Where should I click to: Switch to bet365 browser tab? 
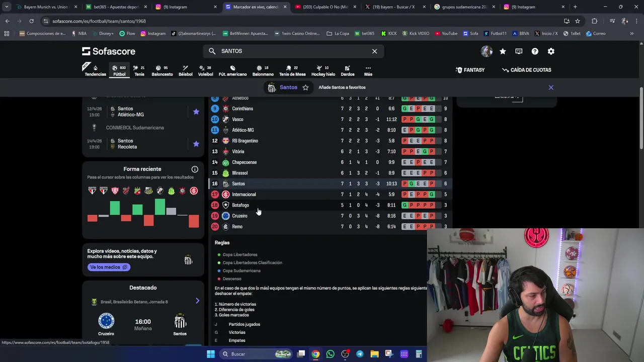[x=116, y=7]
